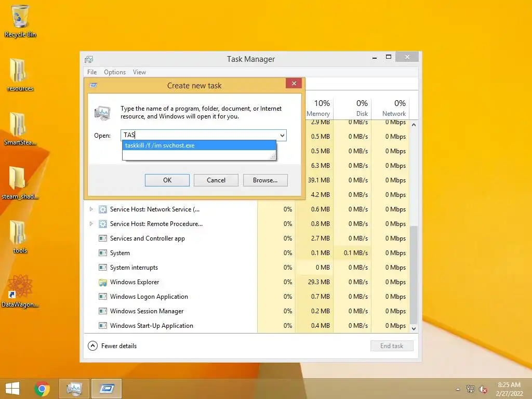
Task: Click the Run dialog computer icon
Action: (x=102, y=113)
